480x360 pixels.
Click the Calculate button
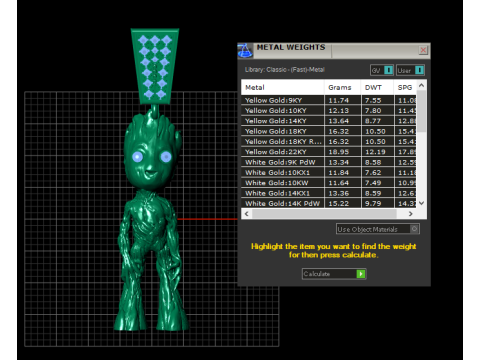[x=334, y=274]
